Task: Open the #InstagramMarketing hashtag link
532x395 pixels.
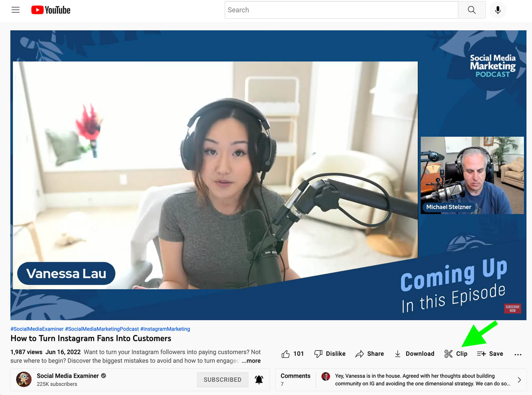Action: (165, 329)
